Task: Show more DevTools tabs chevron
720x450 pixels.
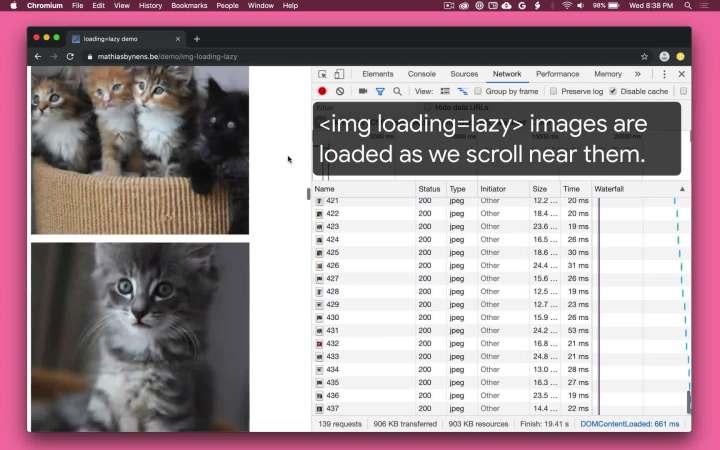Action: point(637,74)
